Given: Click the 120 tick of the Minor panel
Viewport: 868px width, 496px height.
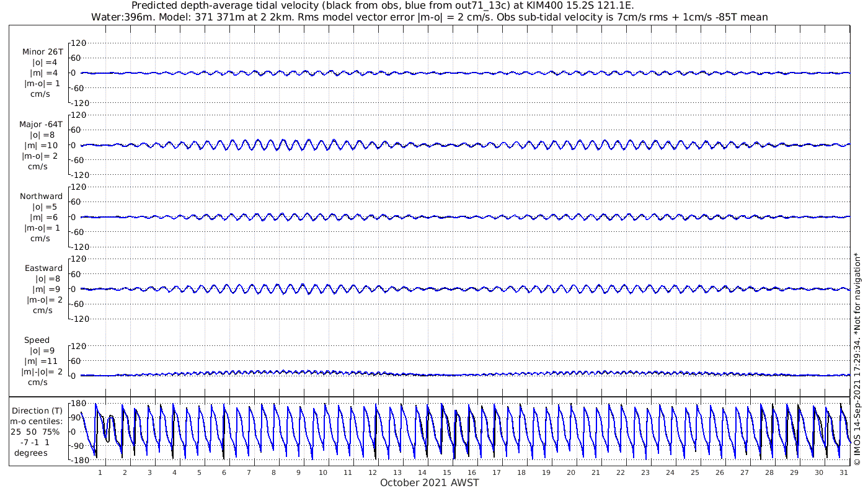Looking at the screenshot, I should 79,43.
